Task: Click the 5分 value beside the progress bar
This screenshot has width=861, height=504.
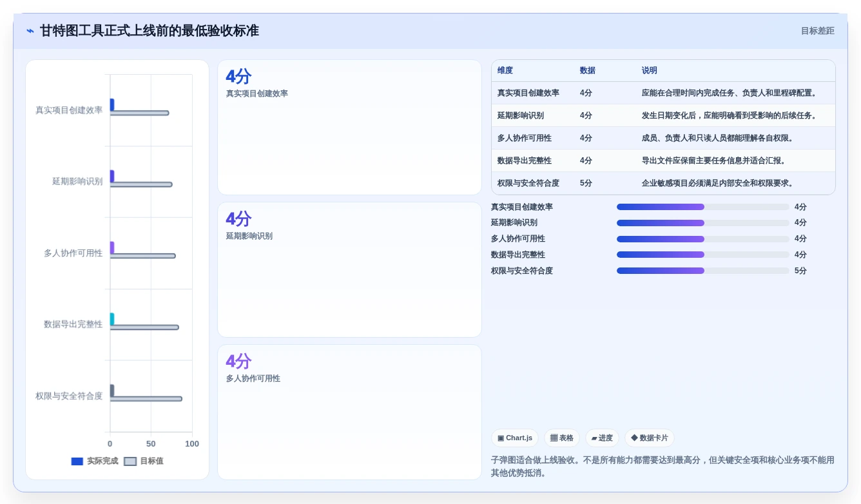Action: coord(800,271)
